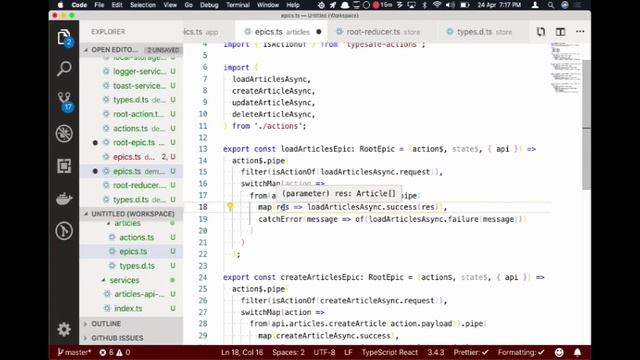Click the feedback smiley in status bar
Screen dimensions: 640x360
click(559, 352)
